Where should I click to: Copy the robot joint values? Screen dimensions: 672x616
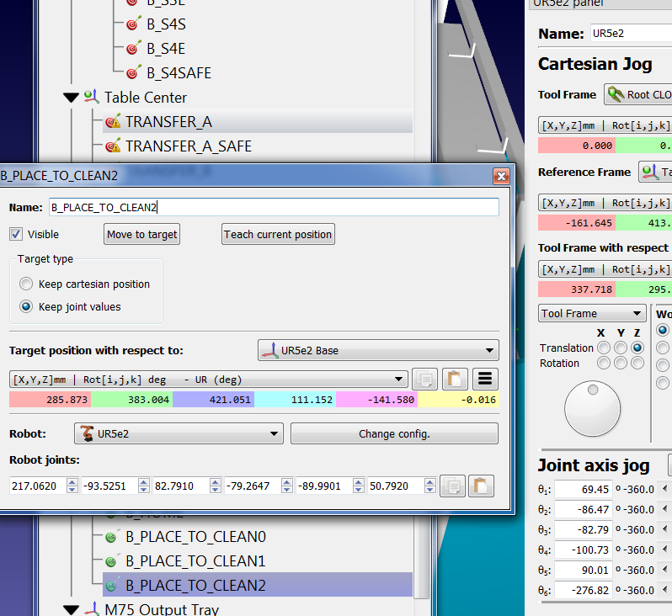pos(453,486)
